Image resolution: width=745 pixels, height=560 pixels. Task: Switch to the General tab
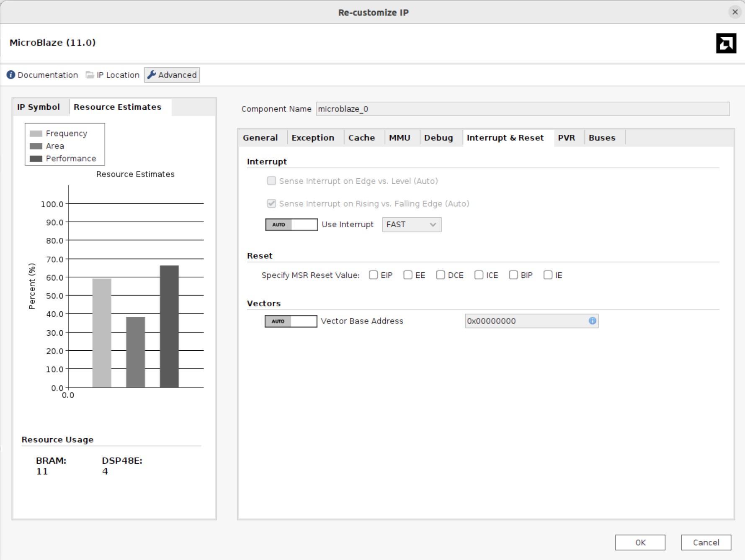pyautogui.click(x=260, y=138)
